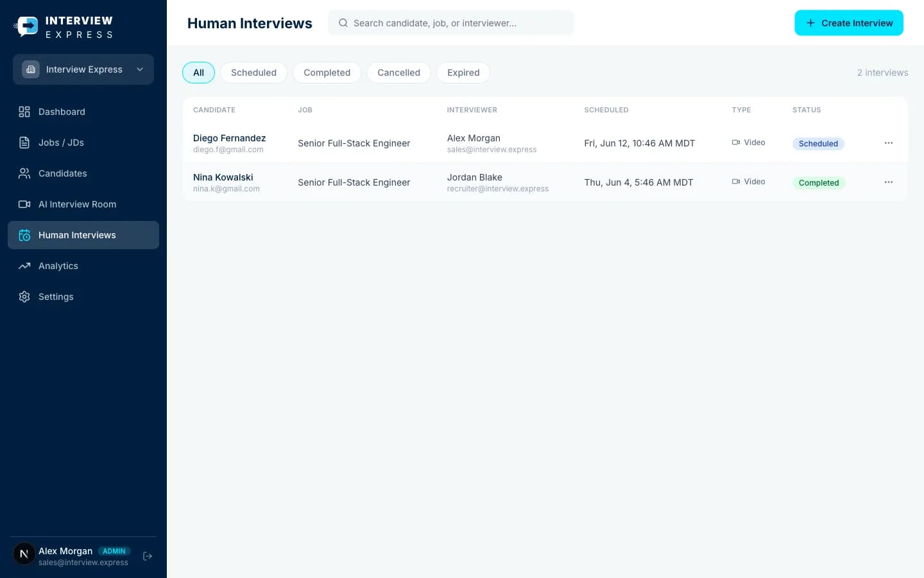924x578 pixels.
Task: Click the search magnifier icon
Action: click(x=343, y=23)
